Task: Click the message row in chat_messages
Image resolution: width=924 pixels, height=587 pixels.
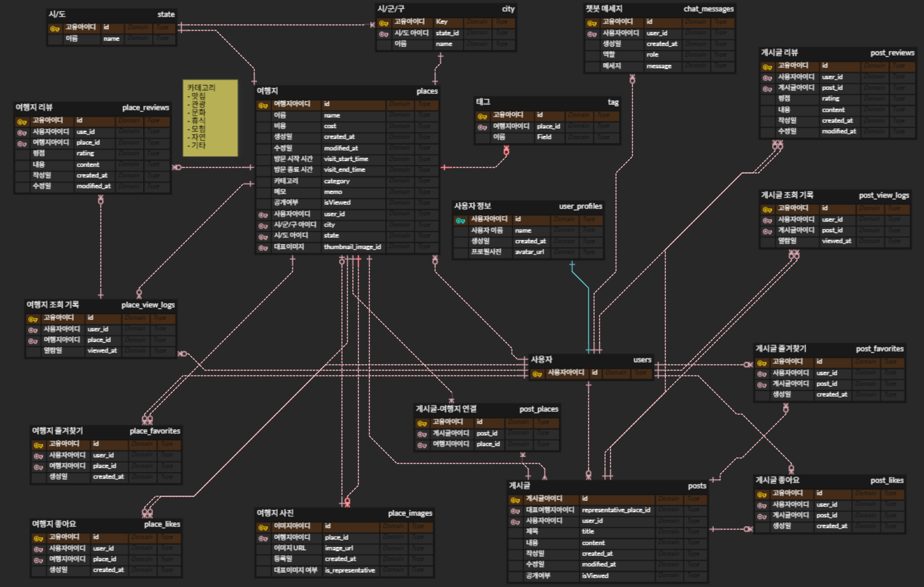Action: click(659, 66)
